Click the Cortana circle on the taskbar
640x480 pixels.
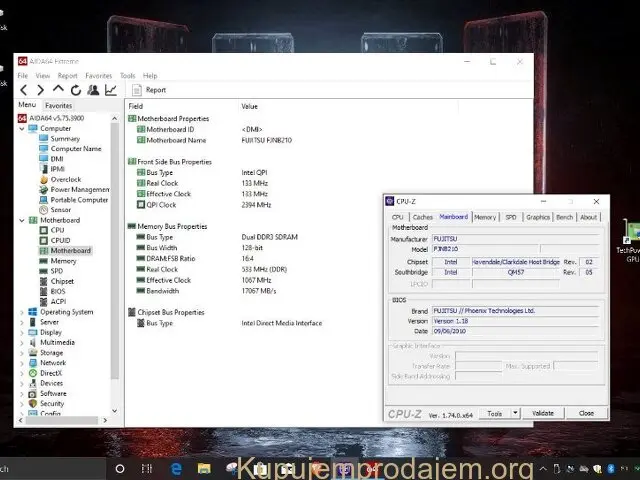pos(119,468)
